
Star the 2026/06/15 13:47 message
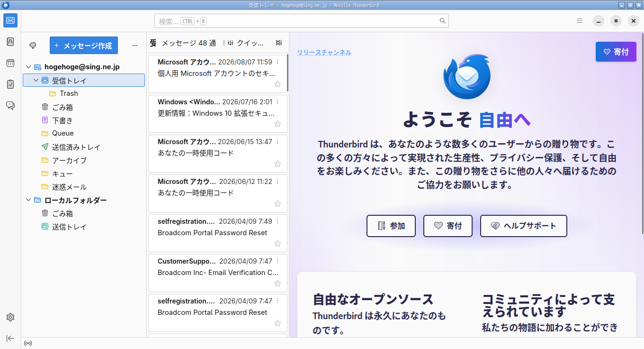point(277,164)
